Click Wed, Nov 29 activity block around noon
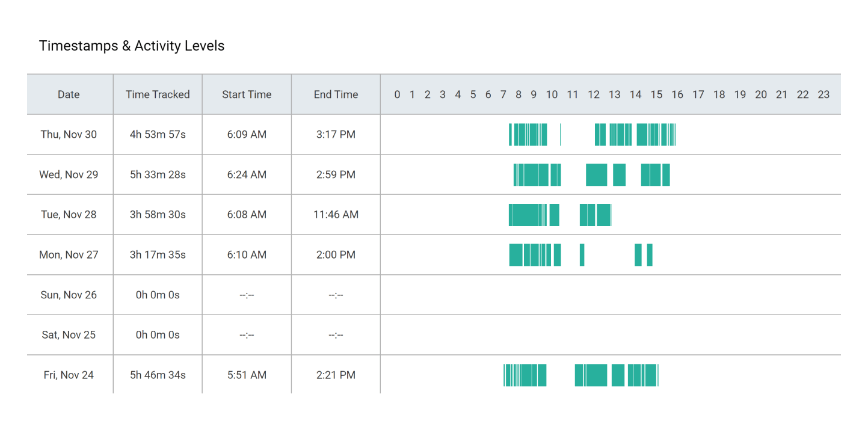The image size is (868, 421). click(596, 174)
